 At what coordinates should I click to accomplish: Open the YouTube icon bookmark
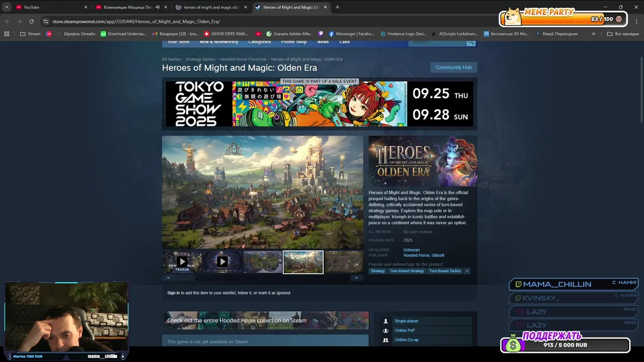[259, 34]
